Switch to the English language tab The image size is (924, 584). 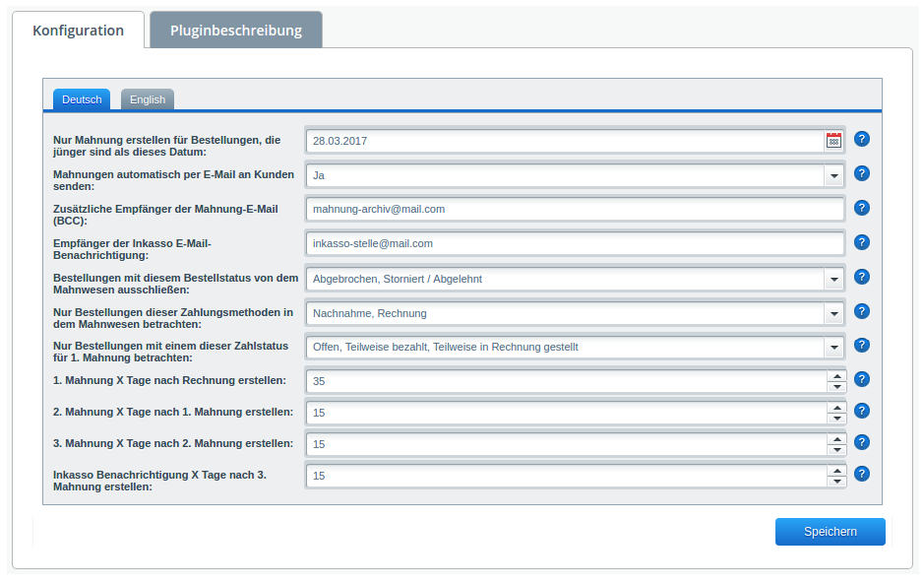coord(148,99)
